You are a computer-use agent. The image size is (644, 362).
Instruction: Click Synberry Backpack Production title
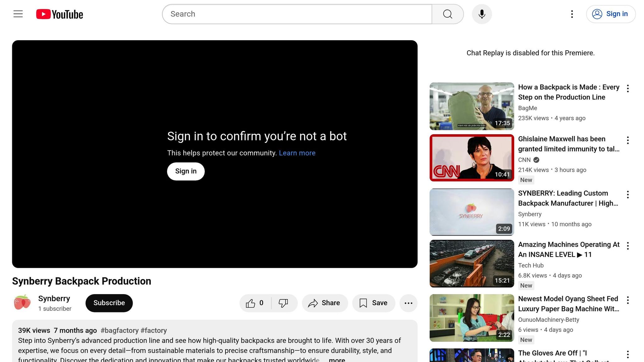click(x=81, y=281)
